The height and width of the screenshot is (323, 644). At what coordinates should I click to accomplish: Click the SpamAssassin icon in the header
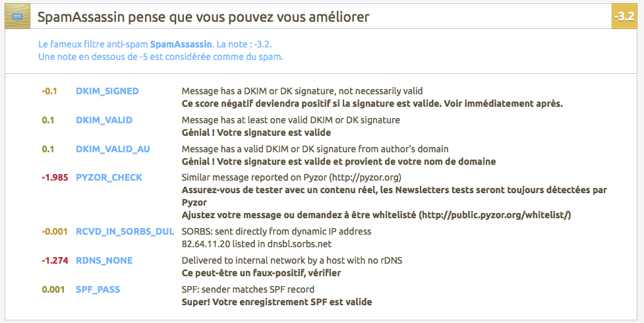[17, 15]
